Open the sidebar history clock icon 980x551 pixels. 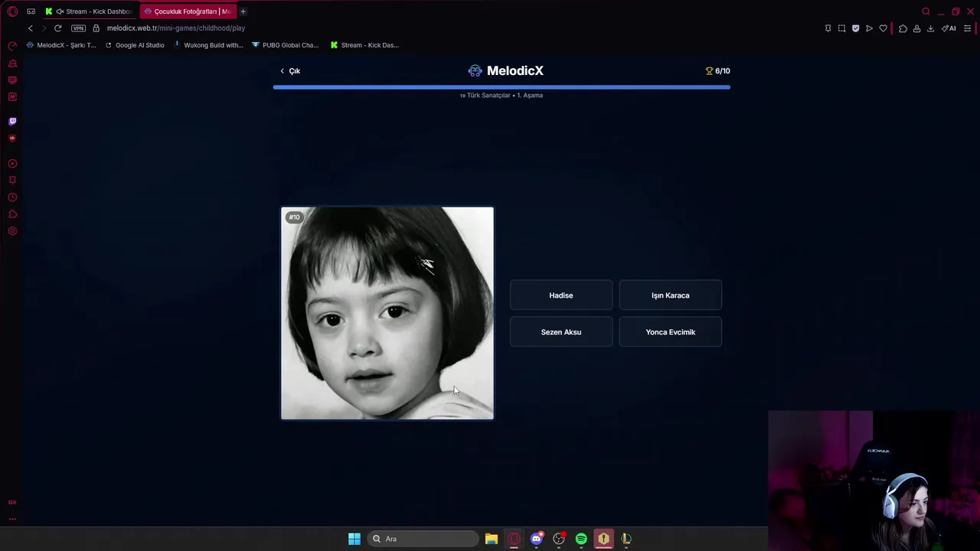pos(12,197)
